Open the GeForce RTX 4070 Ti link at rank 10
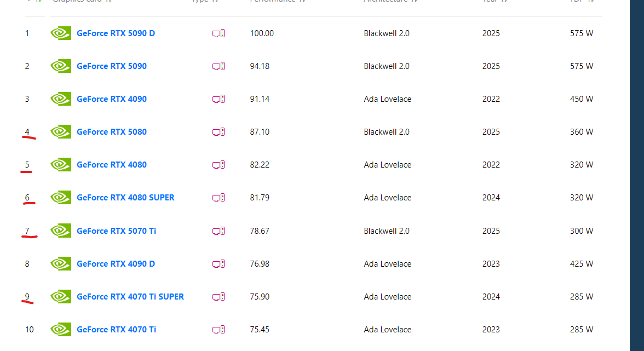The image size is (644, 351). (x=117, y=329)
